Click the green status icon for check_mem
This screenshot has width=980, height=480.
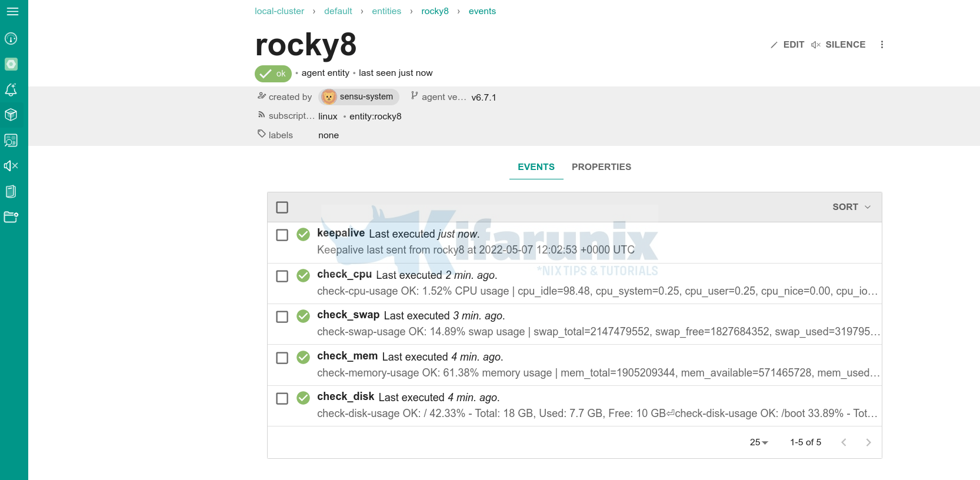tap(304, 358)
